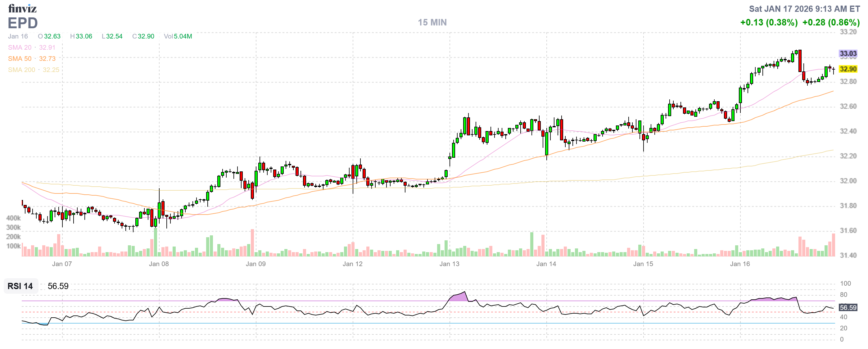Viewport: 868px width, 349px height.
Task: Select the SMA 20 indicator label
Action: [x=20, y=48]
